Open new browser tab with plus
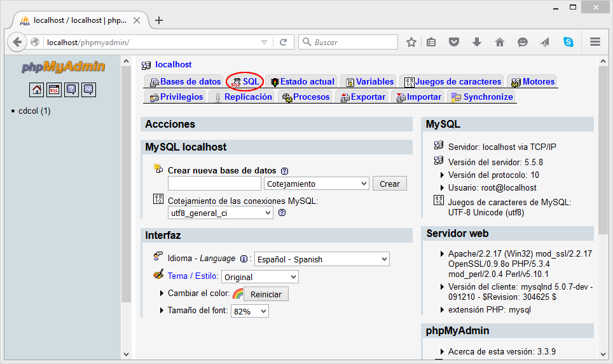 click(159, 20)
